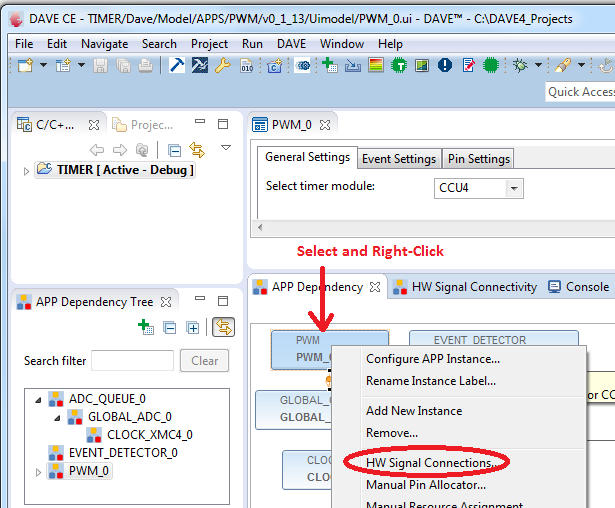Open the dropdown arrow next to the flashlight icon
Viewport: 615px width, 508px height.
pos(581,65)
